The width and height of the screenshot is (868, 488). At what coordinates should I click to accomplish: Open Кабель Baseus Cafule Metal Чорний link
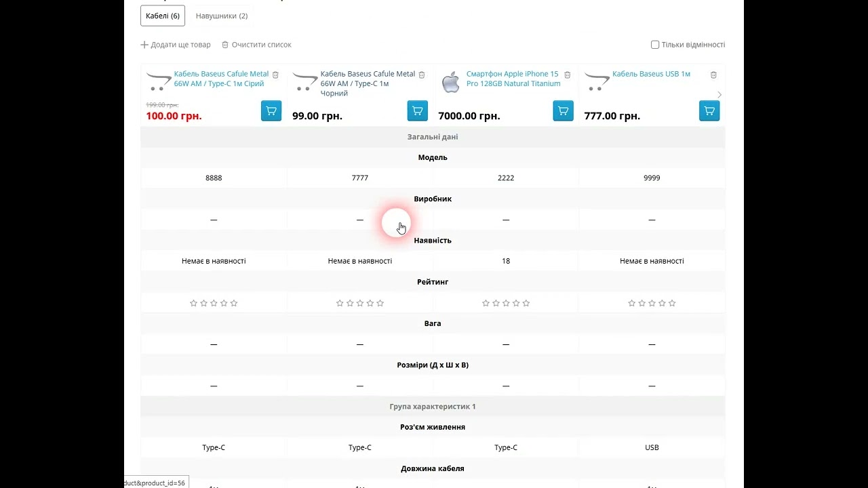[x=368, y=83]
